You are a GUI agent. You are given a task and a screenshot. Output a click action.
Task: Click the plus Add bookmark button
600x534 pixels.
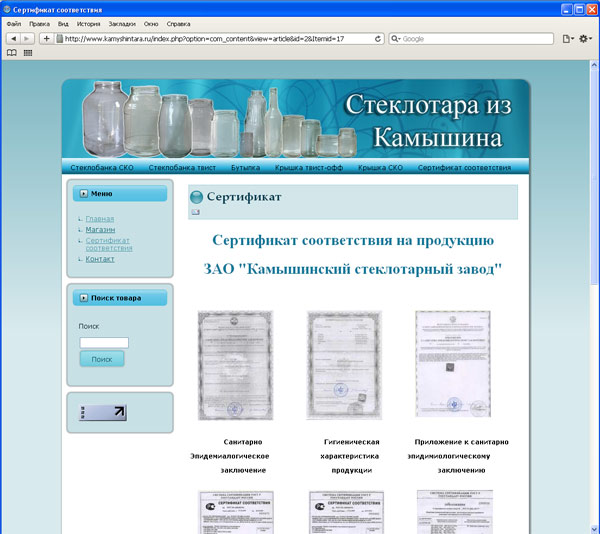pyautogui.click(x=46, y=39)
